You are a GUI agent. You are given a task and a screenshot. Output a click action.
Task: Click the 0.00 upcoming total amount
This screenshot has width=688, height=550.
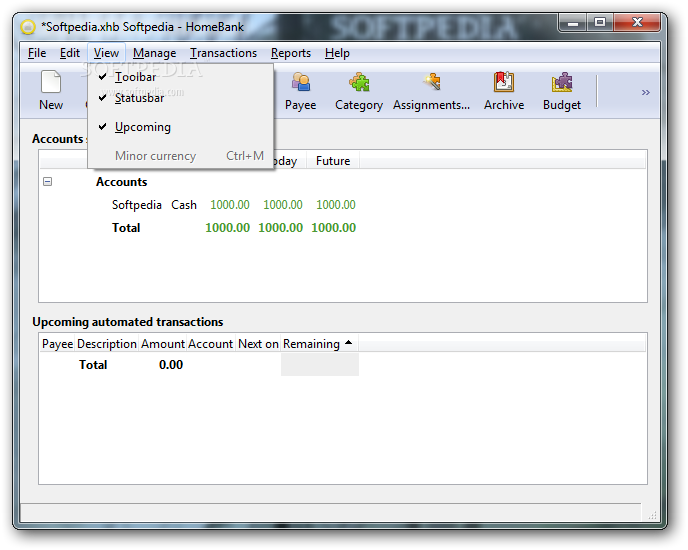171,365
